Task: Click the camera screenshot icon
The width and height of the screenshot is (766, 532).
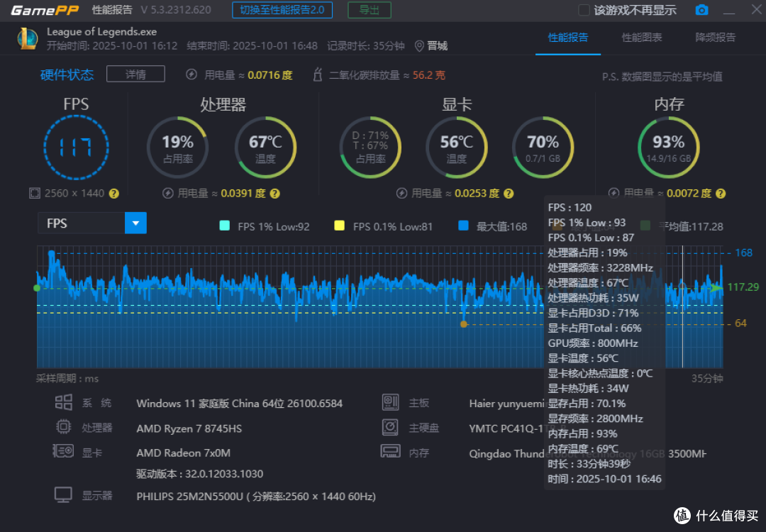Action: click(x=701, y=10)
